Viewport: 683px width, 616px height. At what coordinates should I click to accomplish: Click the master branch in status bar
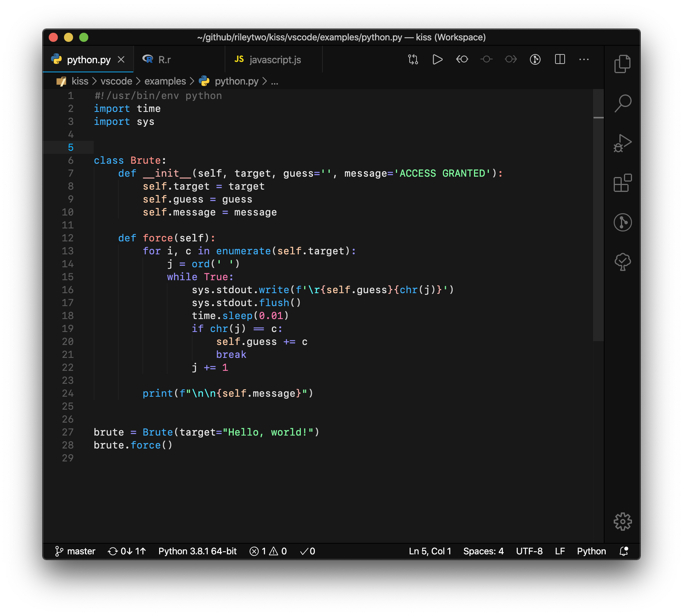(75, 551)
